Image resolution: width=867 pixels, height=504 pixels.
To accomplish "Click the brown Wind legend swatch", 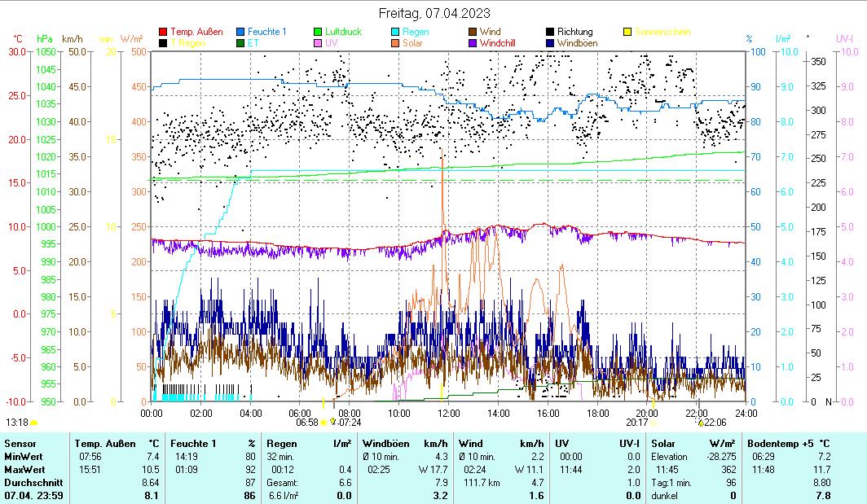I will (x=473, y=32).
